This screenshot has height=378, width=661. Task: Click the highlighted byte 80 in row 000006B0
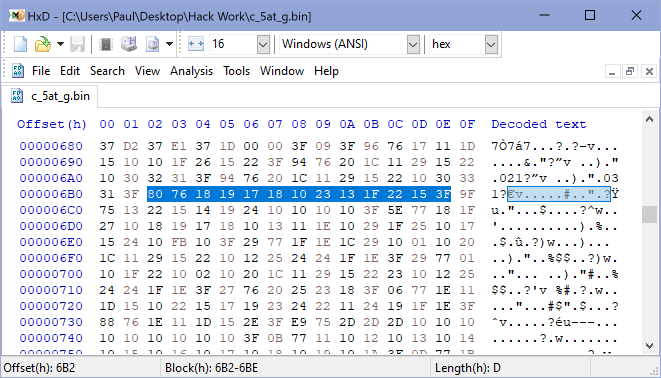pos(155,194)
